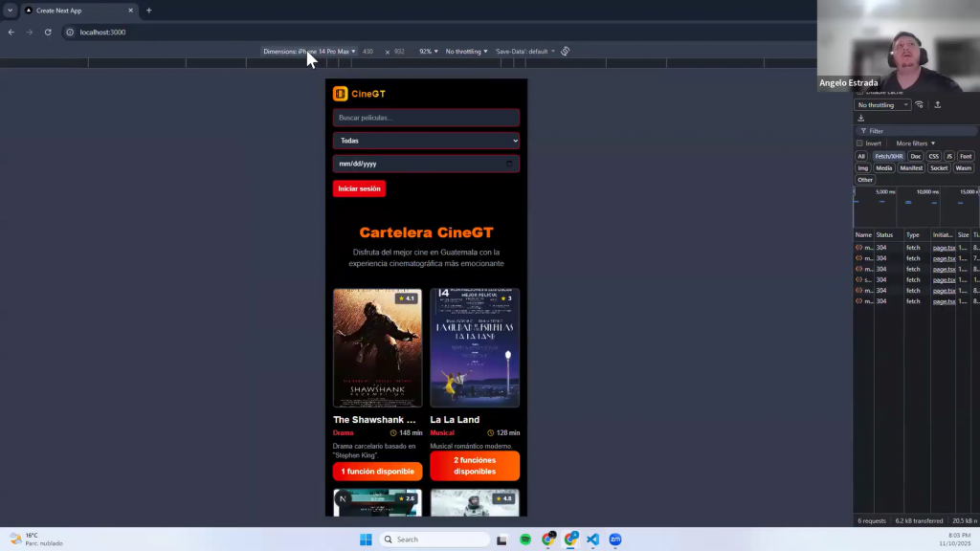The image size is (980, 551).
Task: Click the export HAR download icon
Action: (861, 119)
